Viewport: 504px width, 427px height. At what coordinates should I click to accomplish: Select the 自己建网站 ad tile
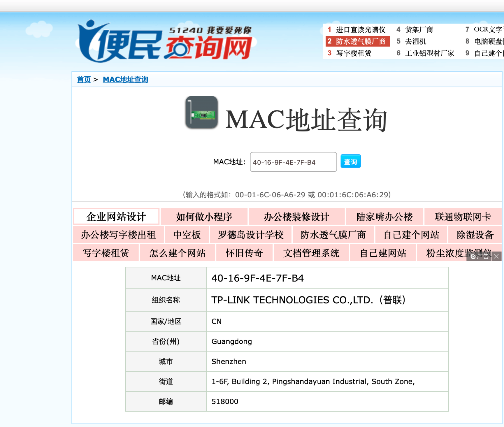click(x=383, y=253)
